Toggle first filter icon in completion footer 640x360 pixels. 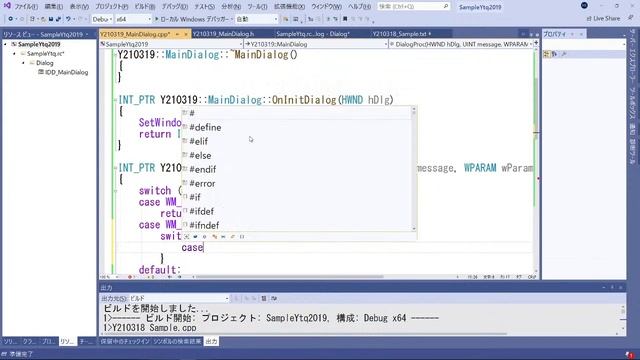coord(187,237)
